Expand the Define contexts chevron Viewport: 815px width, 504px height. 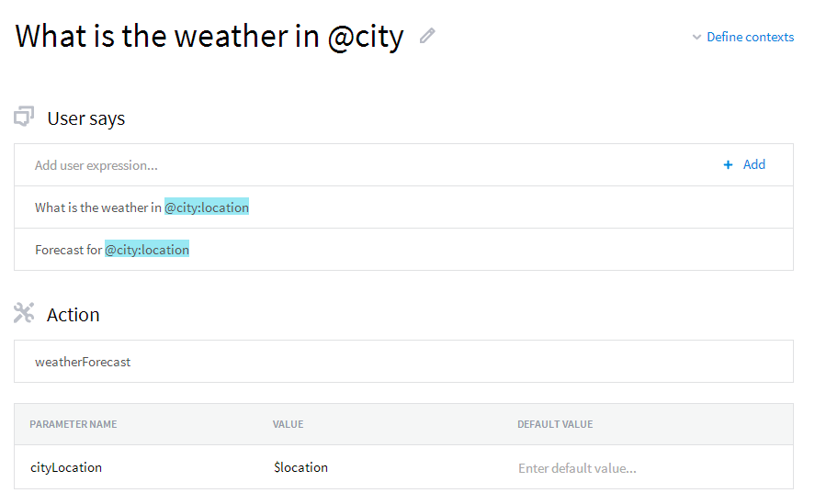click(696, 38)
